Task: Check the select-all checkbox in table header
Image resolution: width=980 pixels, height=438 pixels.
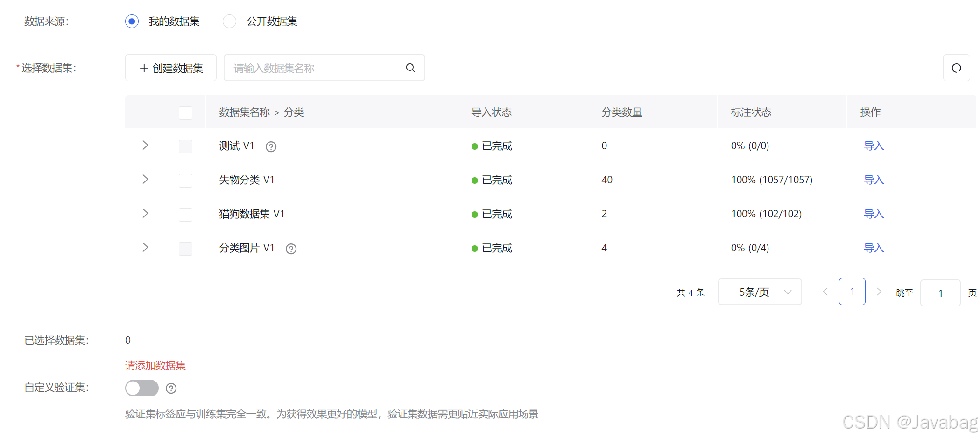Action: [x=185, y=112]
